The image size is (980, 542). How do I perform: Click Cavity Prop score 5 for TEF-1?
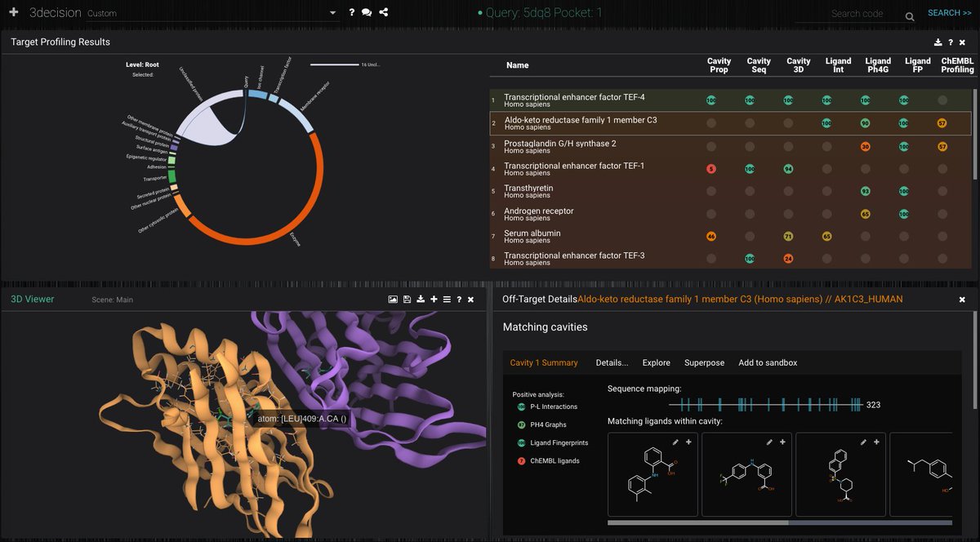[711, 169]
